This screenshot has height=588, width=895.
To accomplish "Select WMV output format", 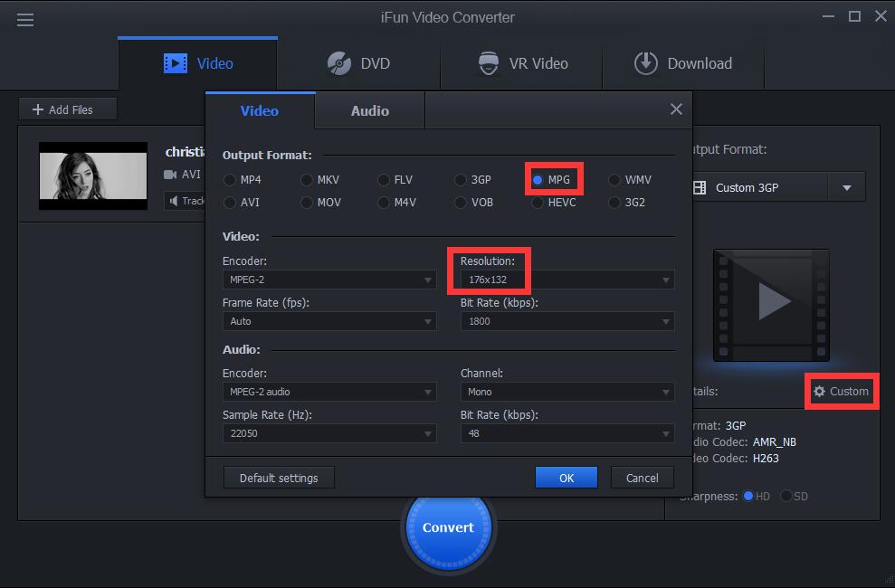I will pyautogui.click(x=630, y=180).
